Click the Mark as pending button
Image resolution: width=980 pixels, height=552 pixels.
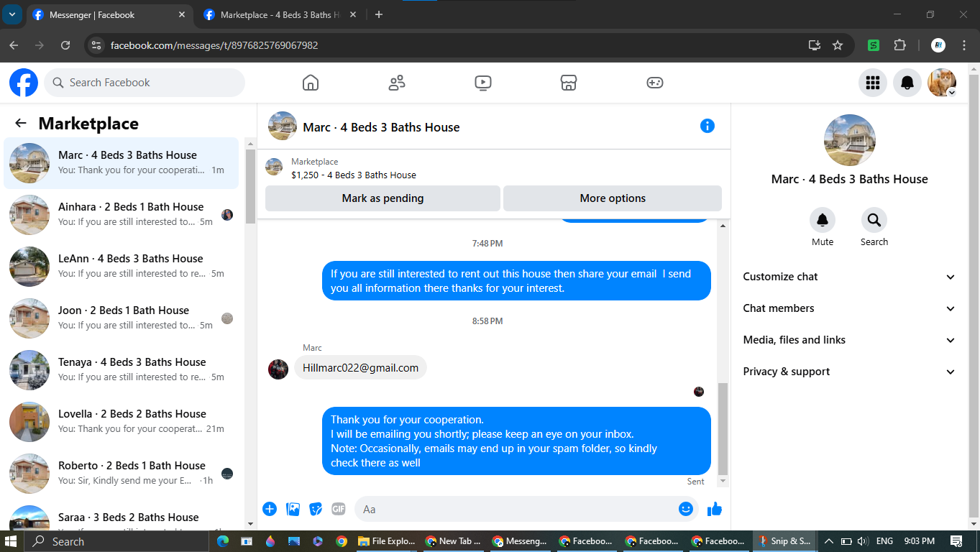click(x=383, y=198)
